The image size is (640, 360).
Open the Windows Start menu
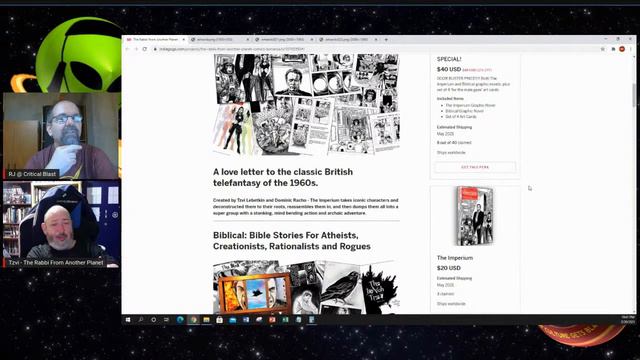(x=128, y=320)
